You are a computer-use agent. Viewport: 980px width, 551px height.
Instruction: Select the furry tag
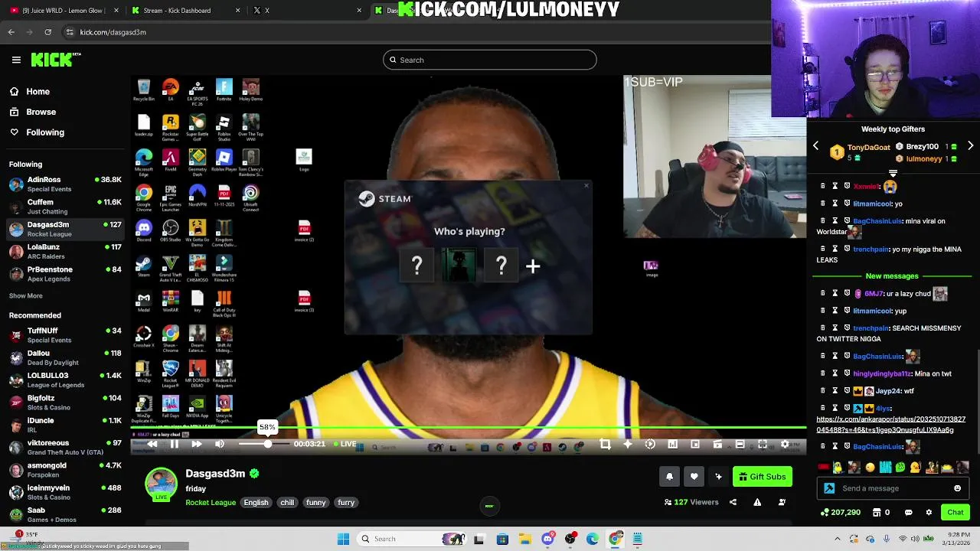pyautogui.click(x=346, y=503)
